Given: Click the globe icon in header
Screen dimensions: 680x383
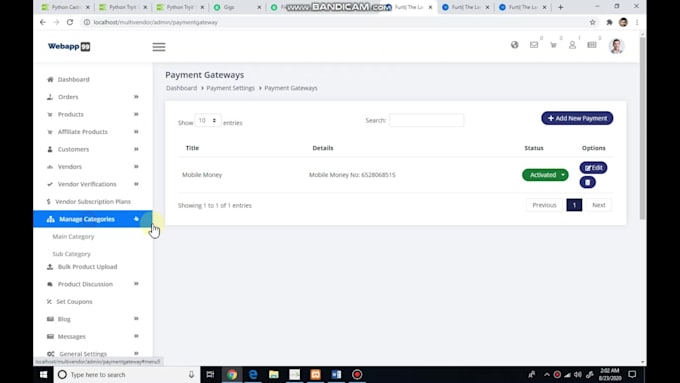Looking at the screenshot, I should pos(514,45).
